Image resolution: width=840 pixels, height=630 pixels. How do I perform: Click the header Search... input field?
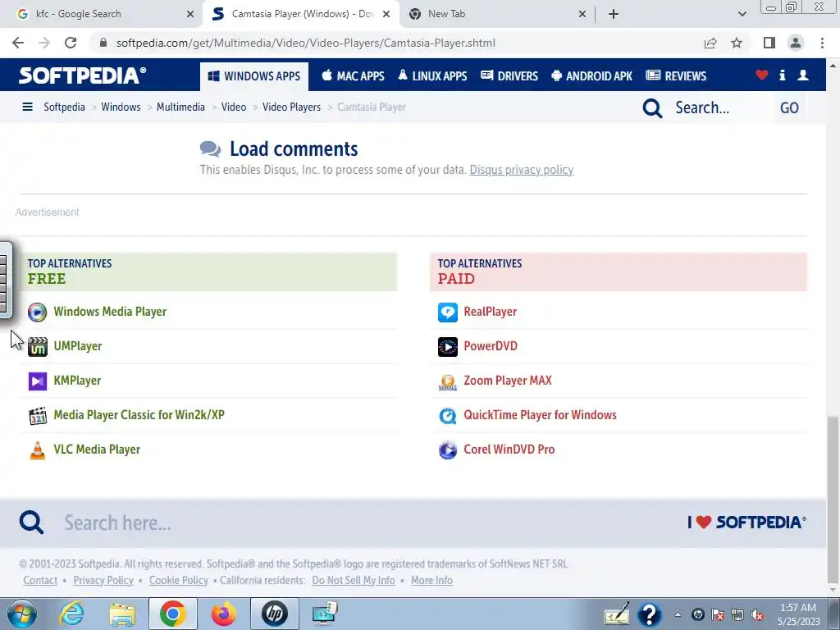pyautogui.click(x=720, y=107)
